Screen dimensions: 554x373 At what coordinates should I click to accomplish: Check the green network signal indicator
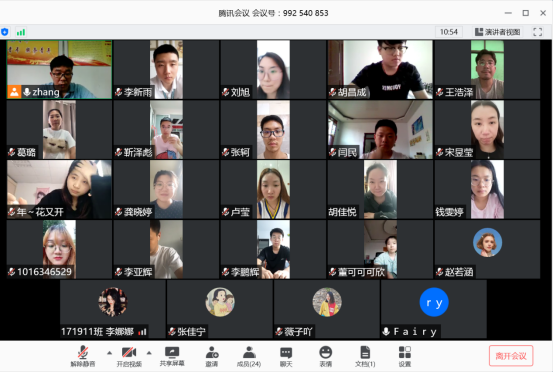coord(21,32)
